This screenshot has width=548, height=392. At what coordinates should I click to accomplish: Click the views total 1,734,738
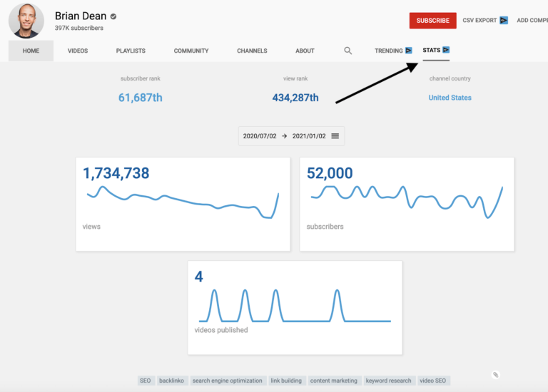(x=116, y=173)
